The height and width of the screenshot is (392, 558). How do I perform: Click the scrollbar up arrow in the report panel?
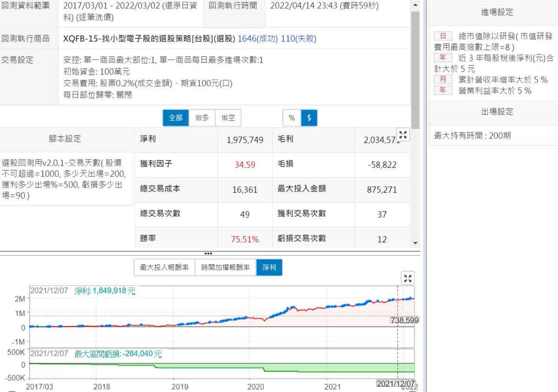[x=415, y=4]
